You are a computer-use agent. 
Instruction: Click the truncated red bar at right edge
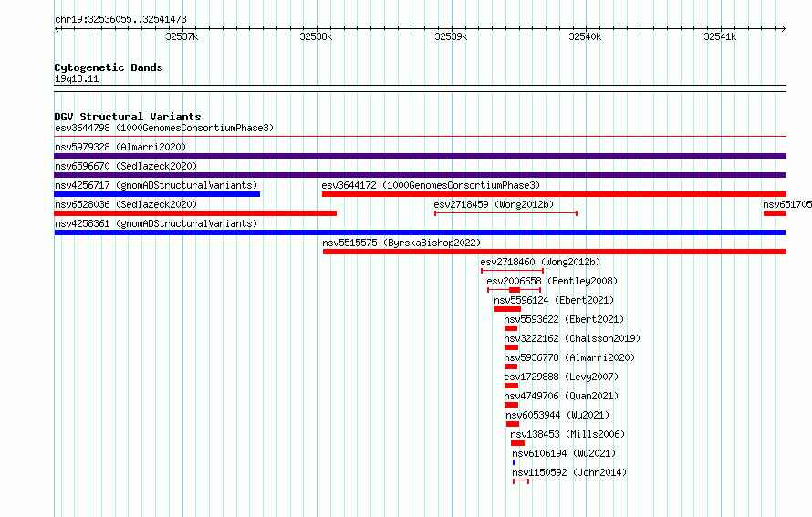[775, 213]
